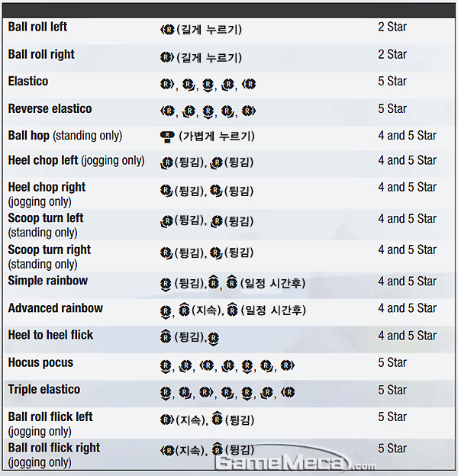
Task: Click the right-stick press icon for Ball hop
Action: 167,137
